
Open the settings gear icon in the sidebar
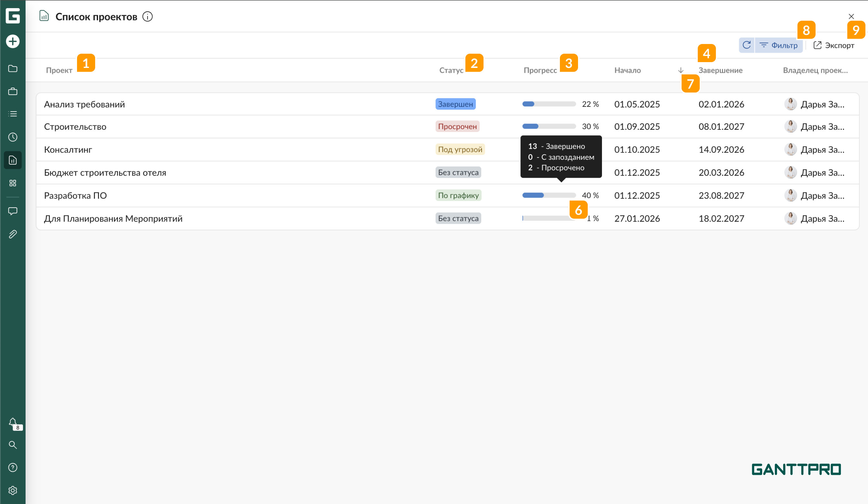click(13, 490)
